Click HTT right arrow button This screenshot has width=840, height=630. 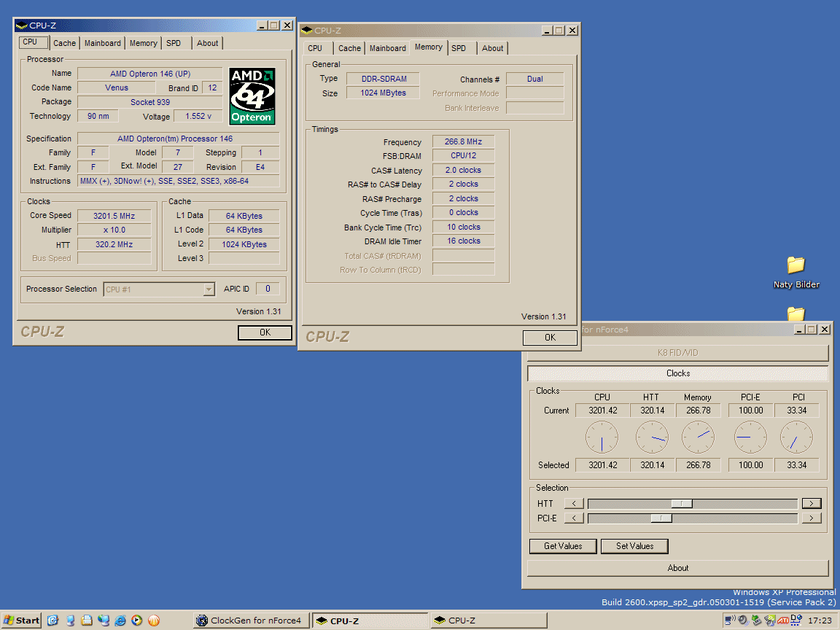812,504
